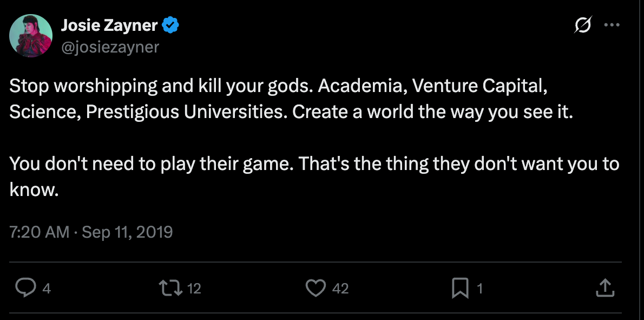This screenshot has width=644, height=320.
Task: Click the Grok explain icon
Action: tap(584, 25)
